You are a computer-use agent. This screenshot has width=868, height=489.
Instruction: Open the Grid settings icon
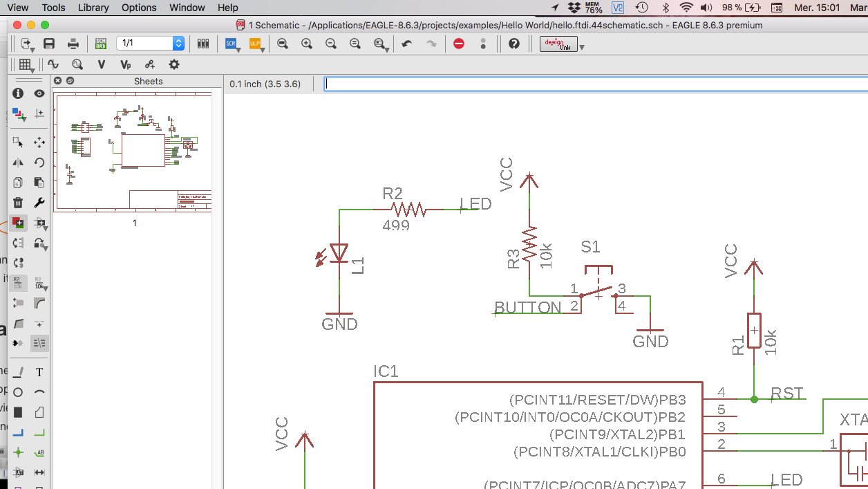26,64
